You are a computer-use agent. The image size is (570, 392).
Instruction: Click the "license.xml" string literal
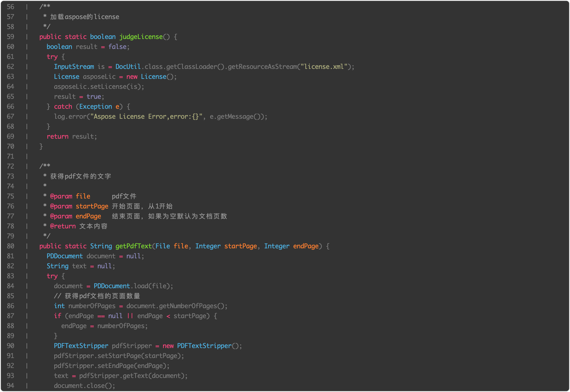point(324,67)
